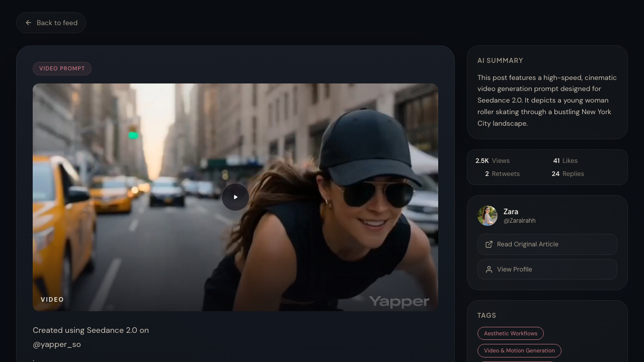This screenshot has height=362, width=644.
Task: Open the @yapper_so mention link
Action: coord(57,344)
